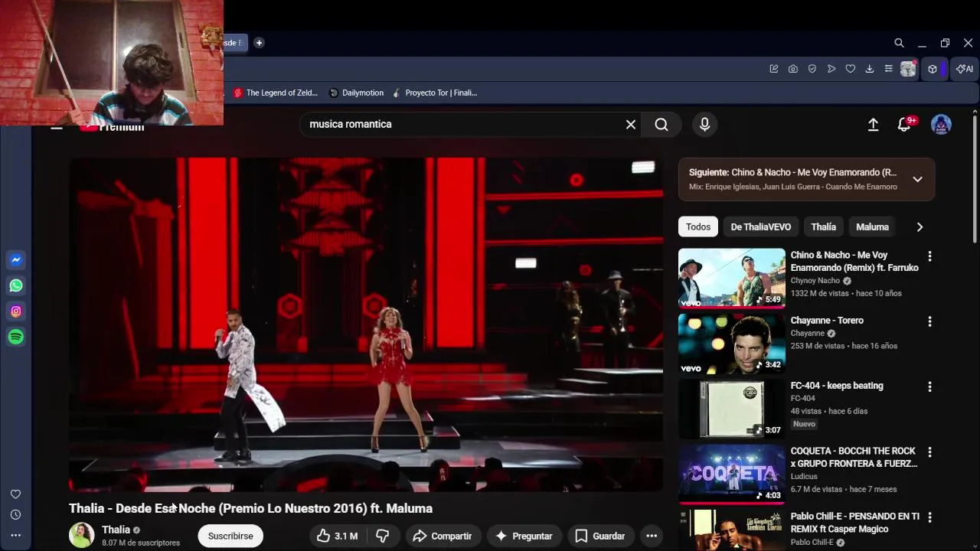Image resolution: width=980 pixels, height=551 pixels.
Task: Expand the Siguiente mix playlist chevron
Action: pyautogui.click(x=917, y=180)
